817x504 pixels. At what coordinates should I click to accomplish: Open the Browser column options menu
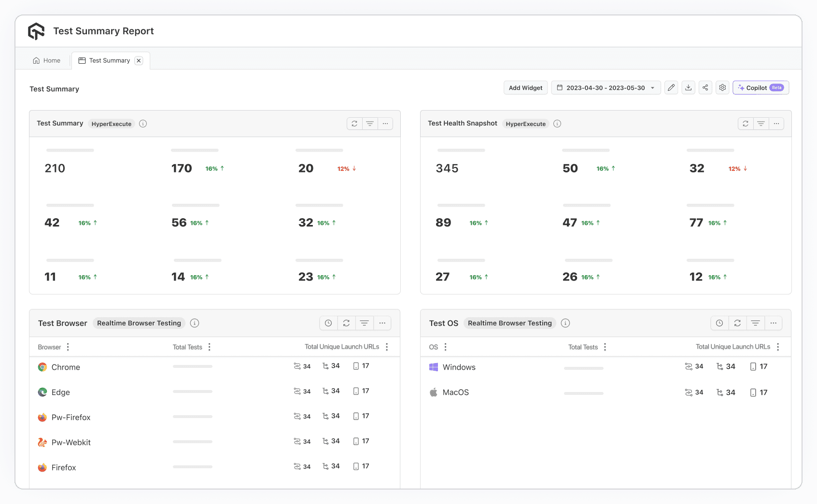point(68,347)
